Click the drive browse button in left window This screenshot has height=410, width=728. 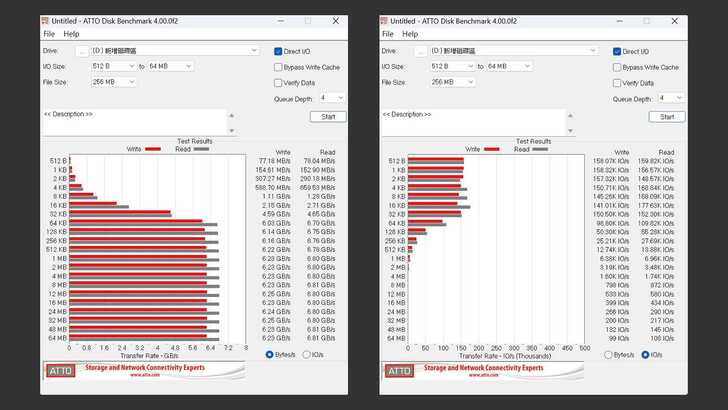82,52
